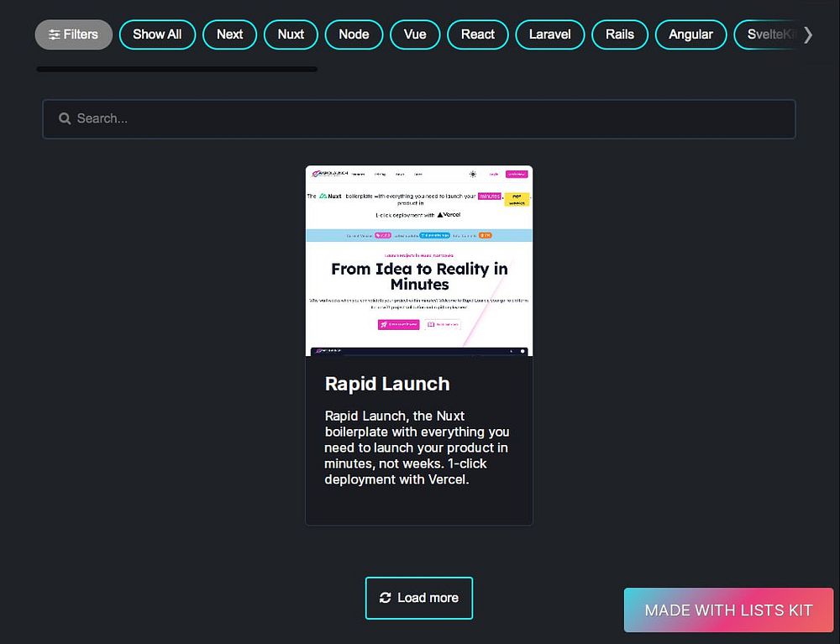Screen dimensions: 840x644
Task: Open the Filters panel
Action: tap(74, 34)
